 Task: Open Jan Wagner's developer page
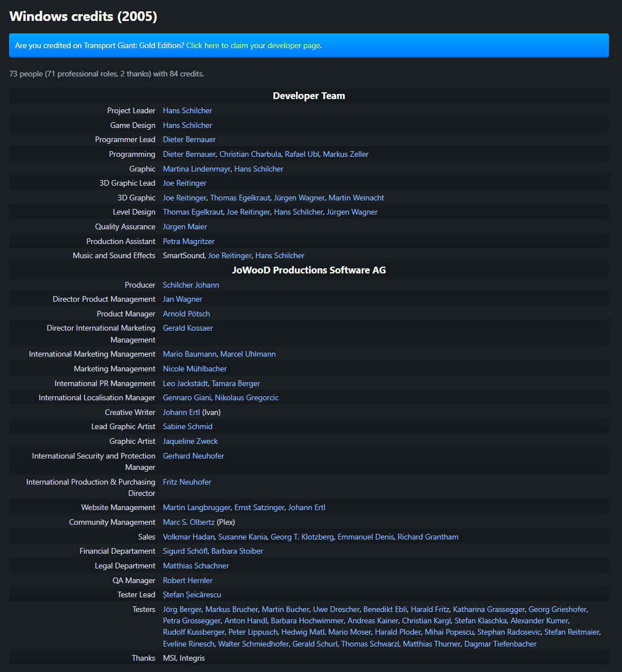pyautogui.click(x=182, y=299)
